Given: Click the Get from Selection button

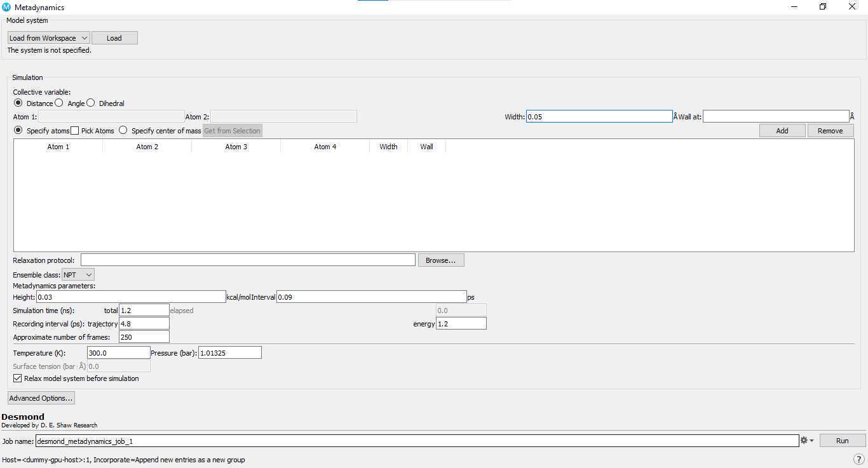Looking at the screenshot, I should (x=233, y=131).
